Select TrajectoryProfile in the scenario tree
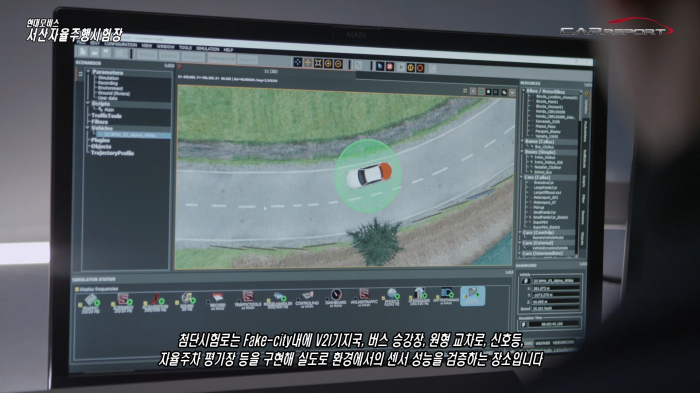The width and height of the screenshot is (700, 393). coord(112,153)
